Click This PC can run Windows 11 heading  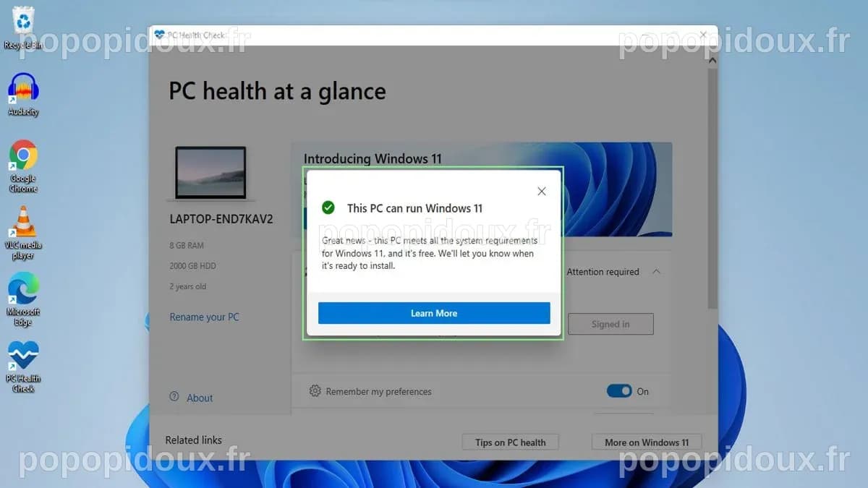(414, 208)
